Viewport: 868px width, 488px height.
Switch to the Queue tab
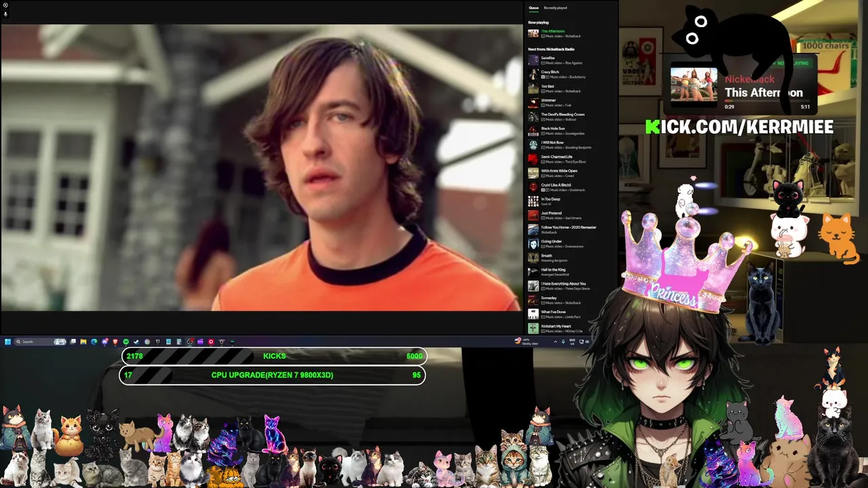534,8
